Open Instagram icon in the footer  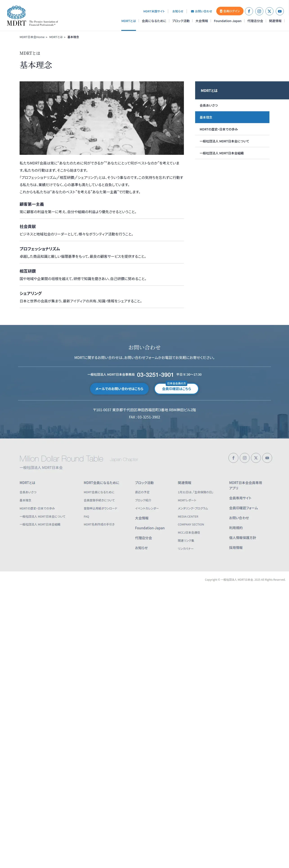(245, 458)
